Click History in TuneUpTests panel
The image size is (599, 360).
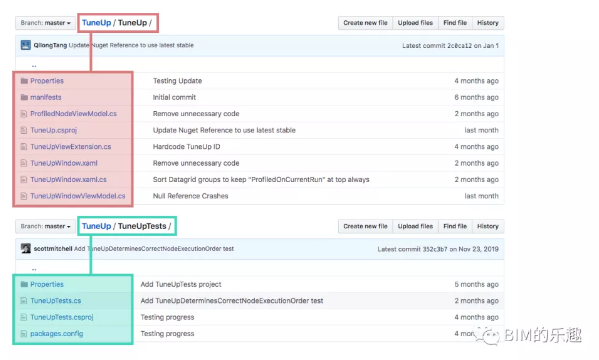pos(488,226)
